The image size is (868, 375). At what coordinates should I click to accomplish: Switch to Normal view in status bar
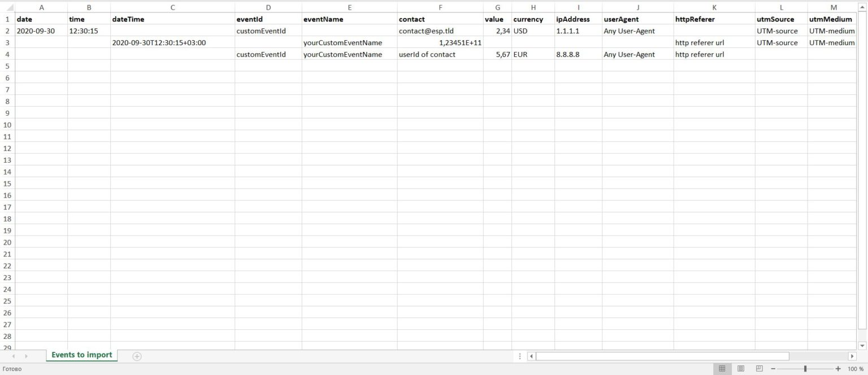[x=722, y=369]
